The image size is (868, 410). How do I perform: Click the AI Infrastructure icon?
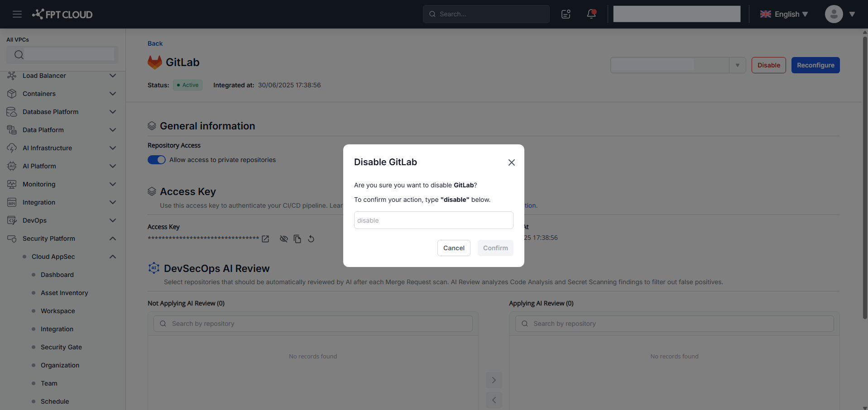pyautogui.click(x=12, y=148)
